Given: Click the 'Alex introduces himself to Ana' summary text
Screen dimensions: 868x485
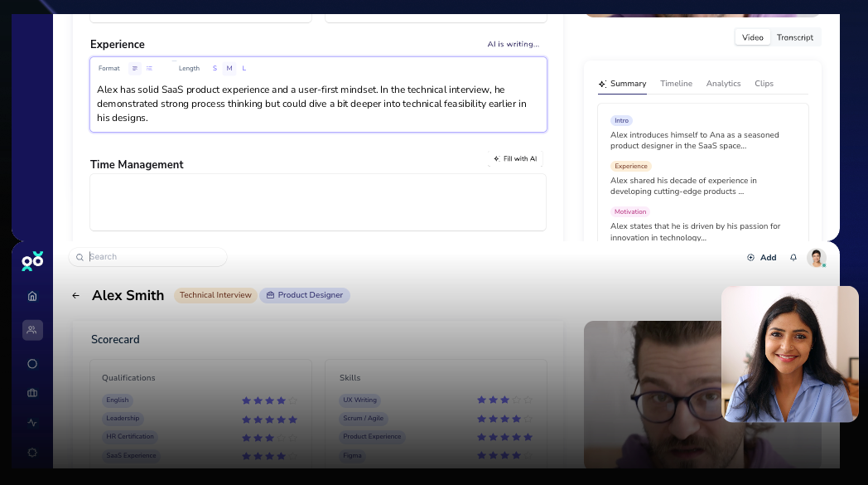Looking at the screenshot, I should (694, 140).
